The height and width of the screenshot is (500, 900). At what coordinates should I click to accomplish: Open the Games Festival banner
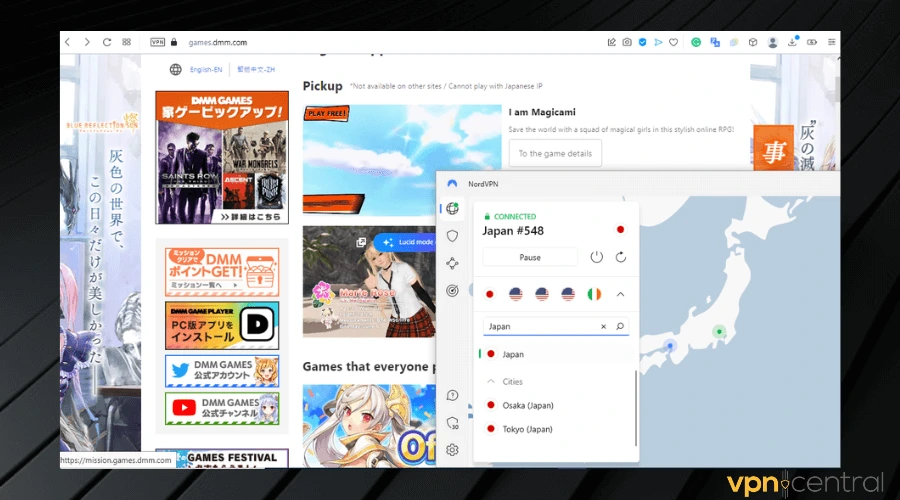(x=222, y=459)
